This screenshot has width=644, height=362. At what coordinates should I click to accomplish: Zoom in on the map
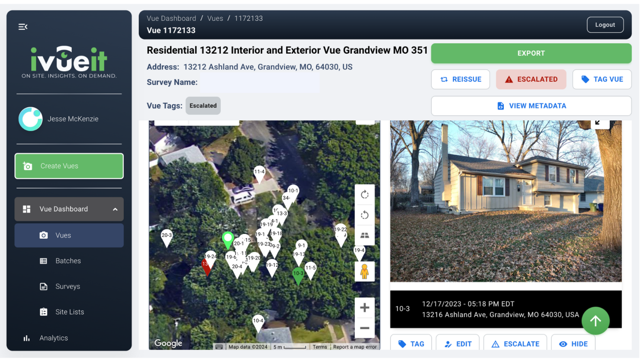pos(364,308)
